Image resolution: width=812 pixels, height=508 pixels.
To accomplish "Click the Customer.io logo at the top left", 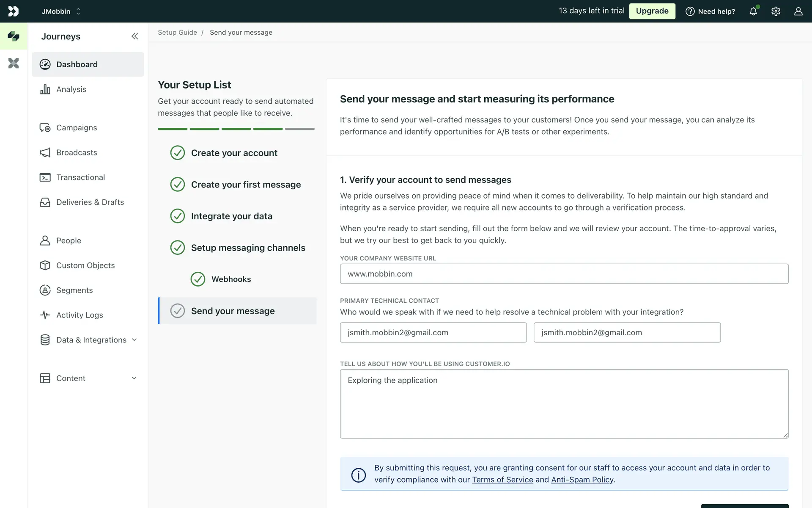I will point(14,11).
